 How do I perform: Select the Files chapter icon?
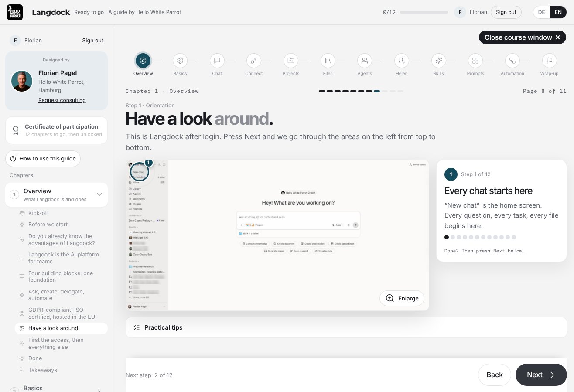328,61
